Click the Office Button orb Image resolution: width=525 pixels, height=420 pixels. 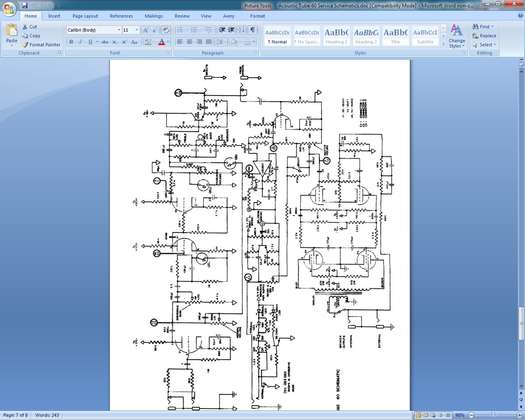coord(9,9)
